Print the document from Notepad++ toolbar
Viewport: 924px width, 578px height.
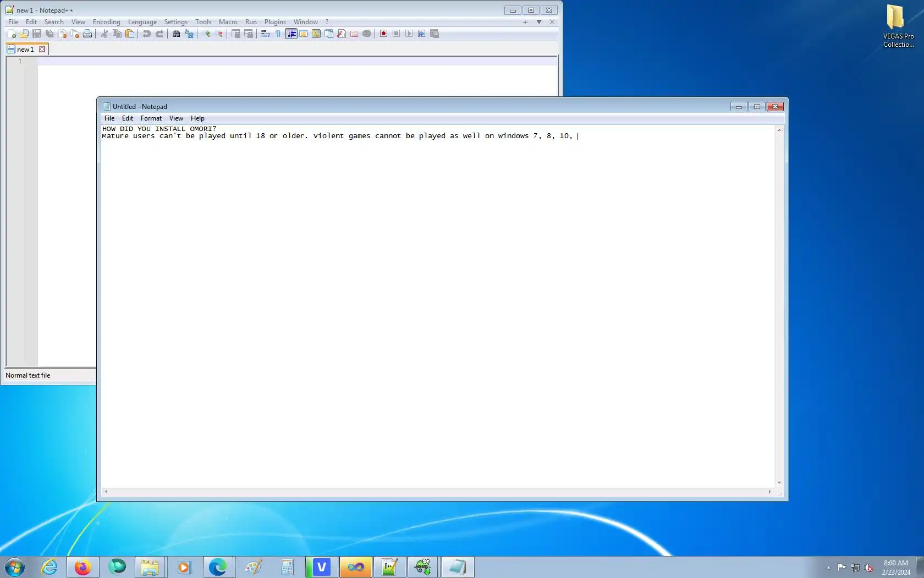(87, 34)
